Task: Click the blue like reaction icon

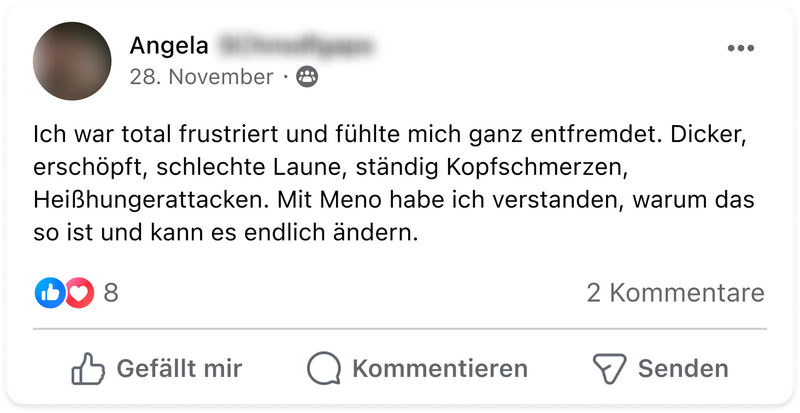Action: click(49, 292)
